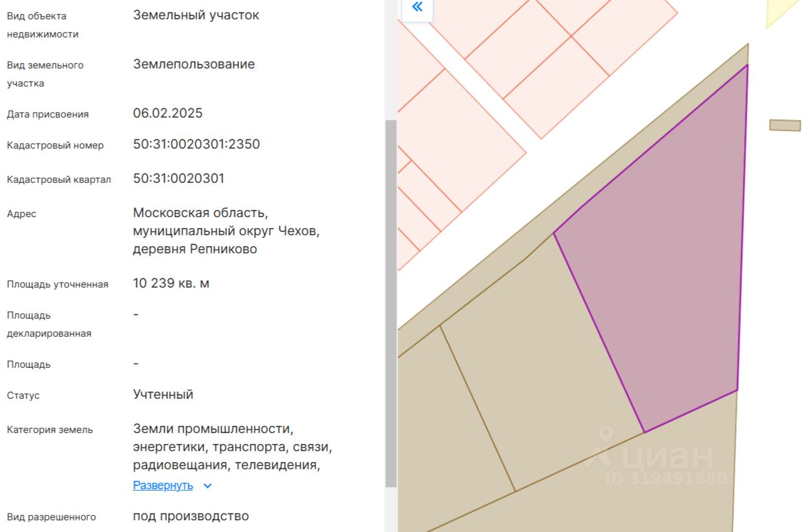The height and width of the screenshot is (532, 806).
Task: Click the info panel vertical scrollbar thumb
Action: [x=390, y=303]
